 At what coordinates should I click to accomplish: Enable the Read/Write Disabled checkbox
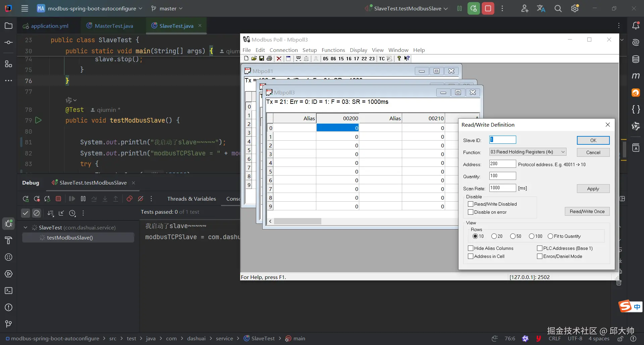[471, 204]
